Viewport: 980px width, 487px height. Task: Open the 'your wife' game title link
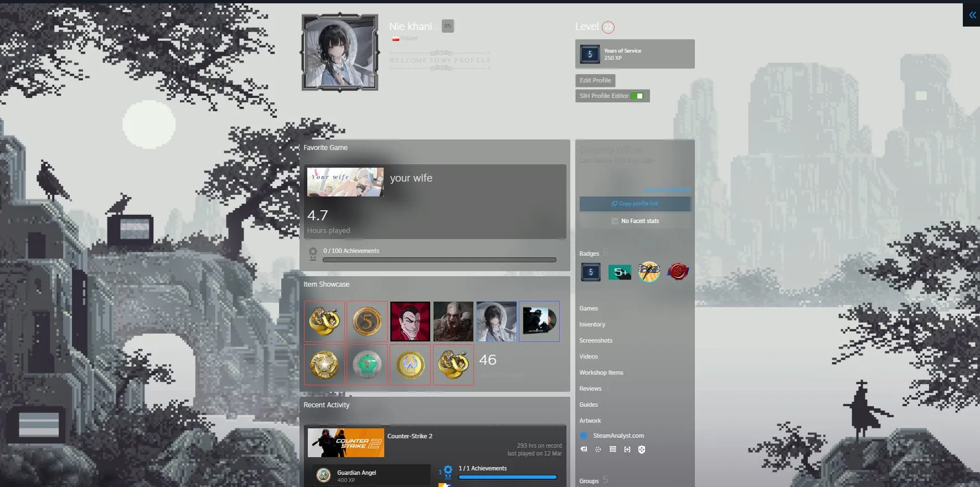point(411,178)
